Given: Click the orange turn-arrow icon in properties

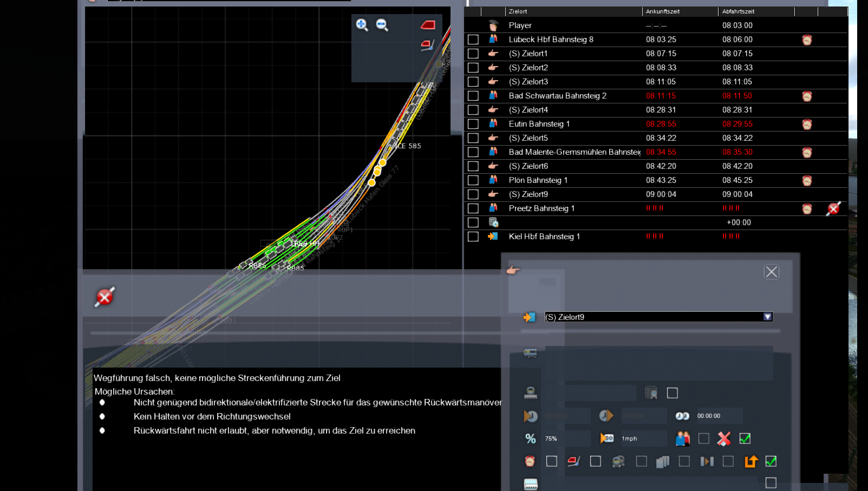Looking at the screenshot, I should [751, 461].
